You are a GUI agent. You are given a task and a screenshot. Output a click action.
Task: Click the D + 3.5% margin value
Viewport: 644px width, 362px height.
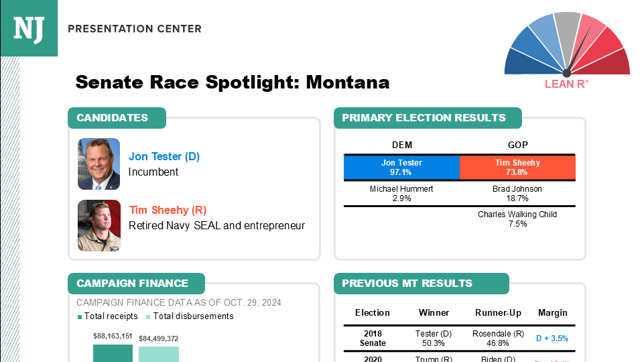click(552, 339)
